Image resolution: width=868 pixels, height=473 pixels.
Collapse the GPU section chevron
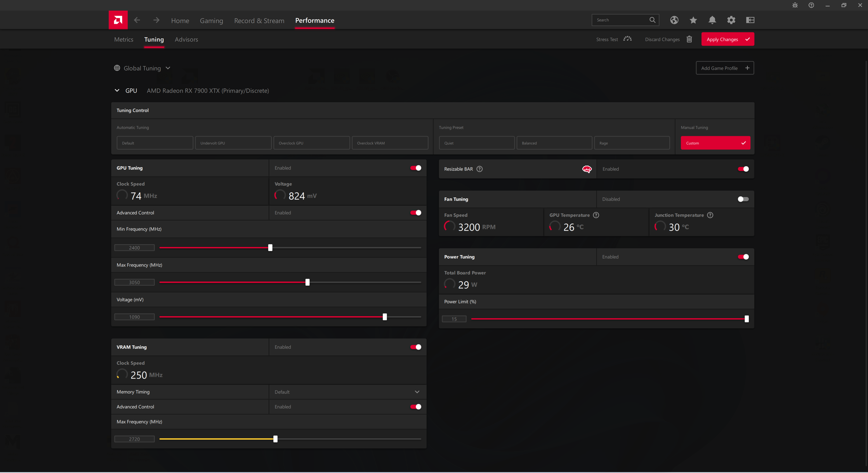point(117,90)
